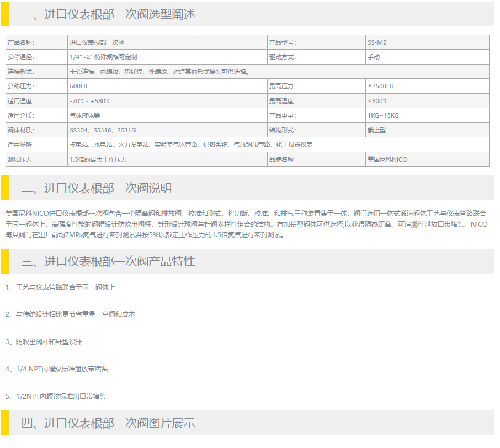Select the body material SS304、SS316、SS316L cell

pos(104,130)
